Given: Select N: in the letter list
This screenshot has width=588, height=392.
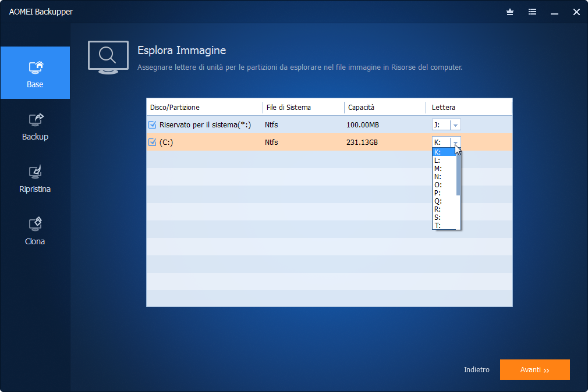Looking at the screenshot, I should click(444, 176).
